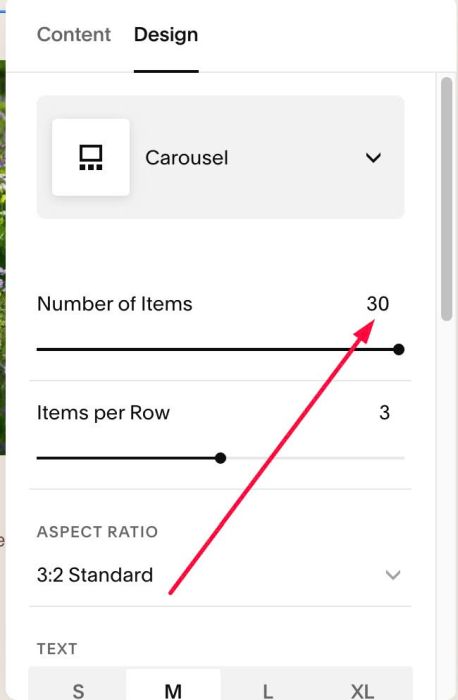The width and height of the screenshot is (458, 700).
Task: Switch to the Content tab
Action: pyautogui.click(x=74, y=35)
